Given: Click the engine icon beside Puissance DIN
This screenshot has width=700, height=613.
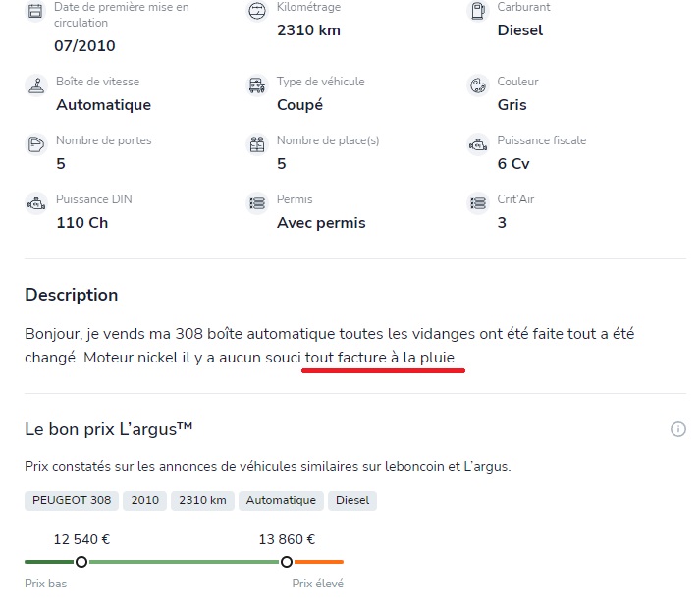Looking at the screenshot, I should [x=35, y=203].
